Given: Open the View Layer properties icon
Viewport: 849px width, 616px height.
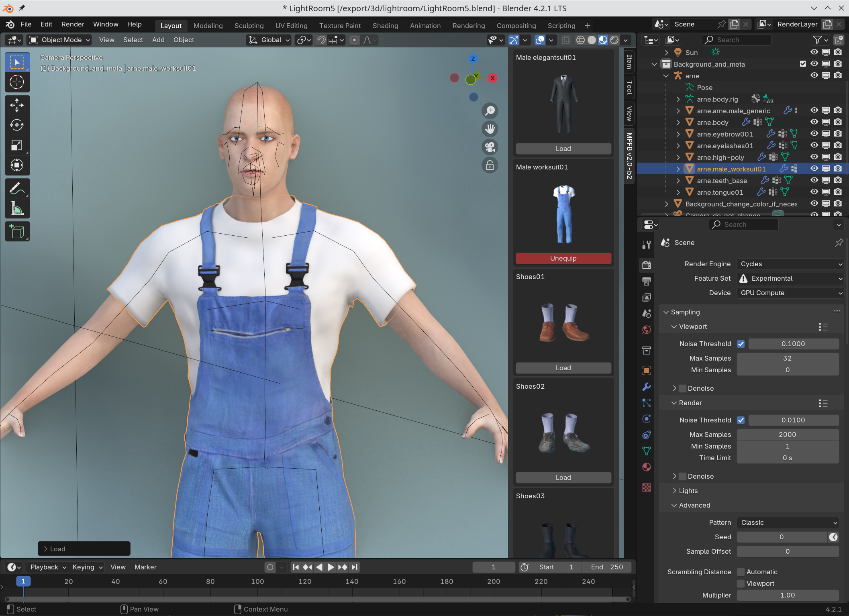Looking at the screenshot, I should coord(647,297).
